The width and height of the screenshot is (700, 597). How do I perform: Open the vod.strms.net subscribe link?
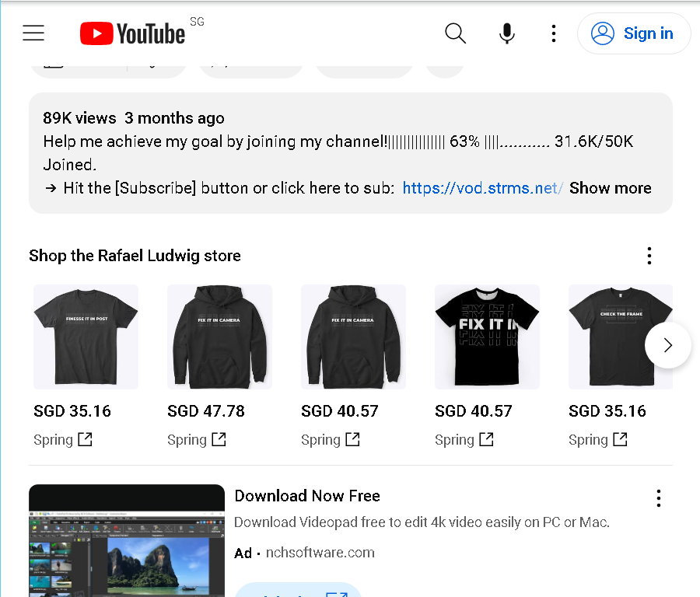(482, 188)
